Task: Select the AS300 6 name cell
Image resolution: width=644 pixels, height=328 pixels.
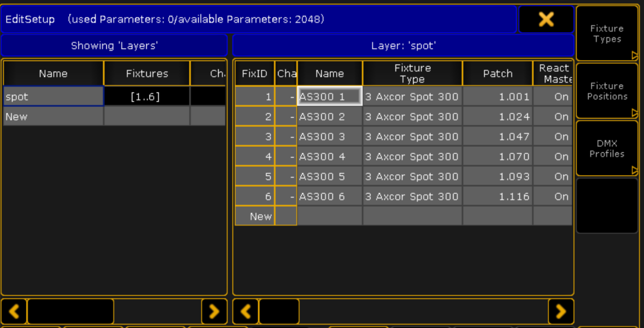Action: [x=330, y=196]
